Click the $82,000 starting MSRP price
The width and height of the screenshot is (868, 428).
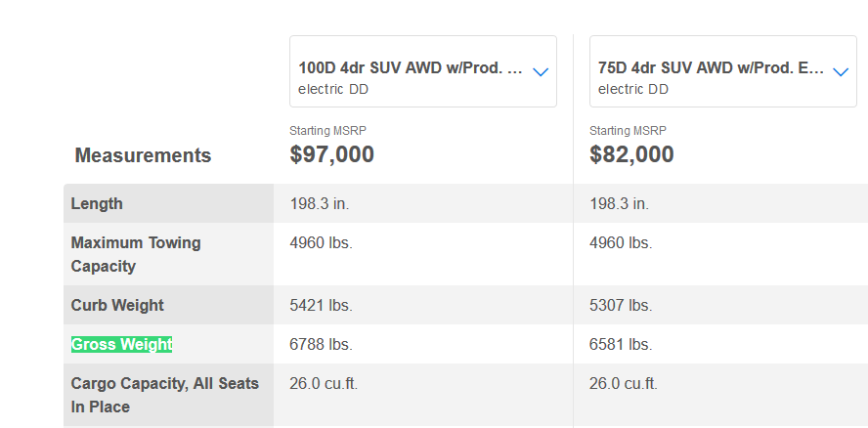(631, 154)
